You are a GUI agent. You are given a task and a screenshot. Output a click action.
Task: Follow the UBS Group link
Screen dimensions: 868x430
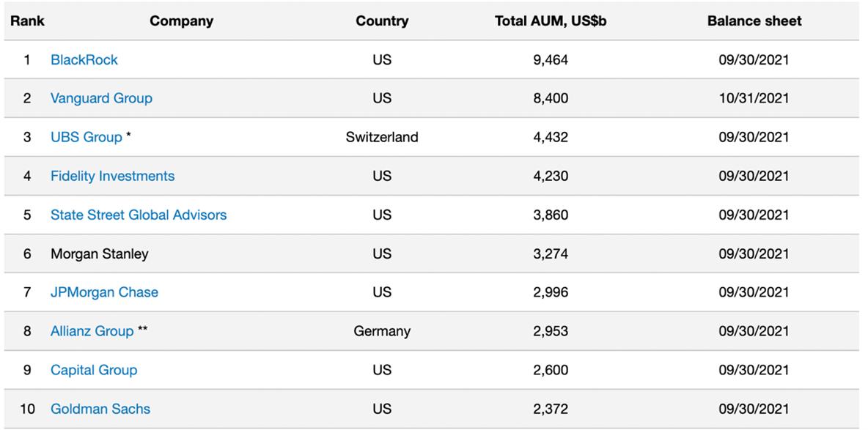tap(86, 137)
